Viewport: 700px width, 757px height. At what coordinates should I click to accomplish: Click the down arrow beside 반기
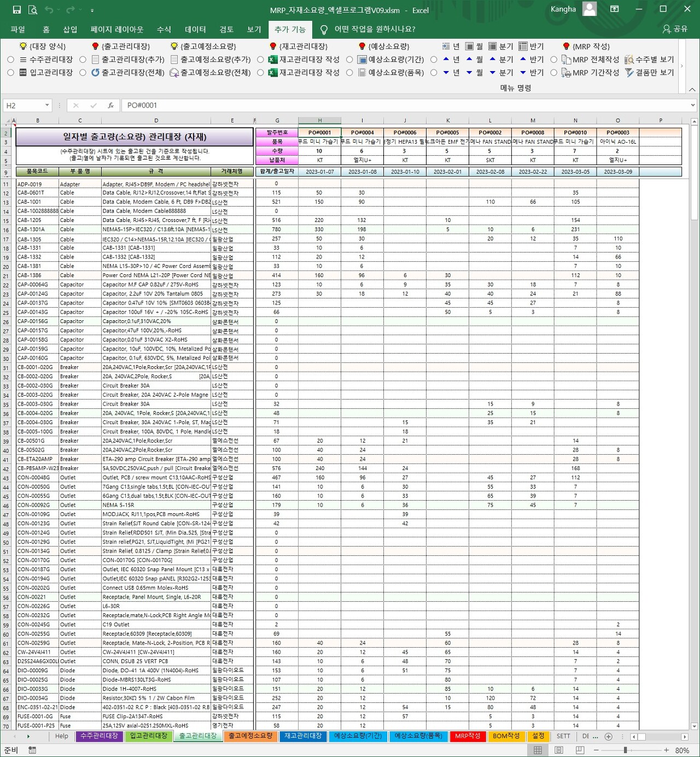523,72
